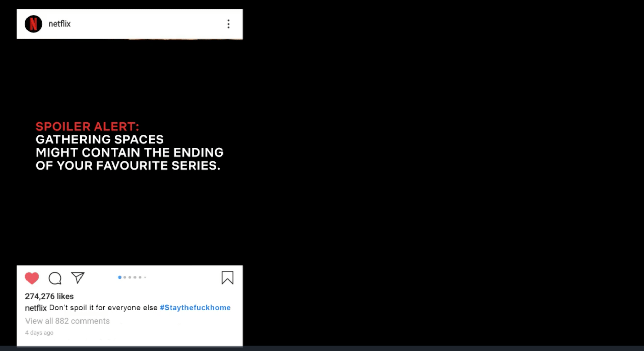644x351 pixels.
Task: Click View all 882 comments
Action: (67, 321)
